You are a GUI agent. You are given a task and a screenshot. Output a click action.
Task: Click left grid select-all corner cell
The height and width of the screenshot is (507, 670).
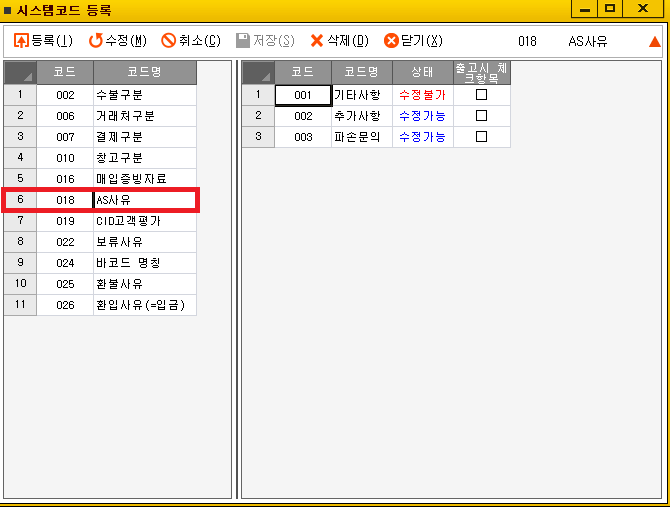tap(20, 72)
